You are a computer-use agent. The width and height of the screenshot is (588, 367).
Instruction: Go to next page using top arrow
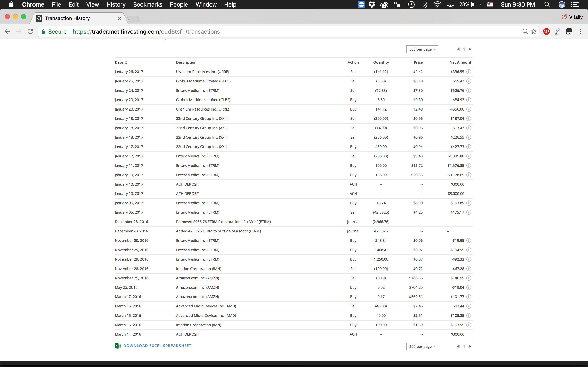pyautogui.click(x=470, y=49)
